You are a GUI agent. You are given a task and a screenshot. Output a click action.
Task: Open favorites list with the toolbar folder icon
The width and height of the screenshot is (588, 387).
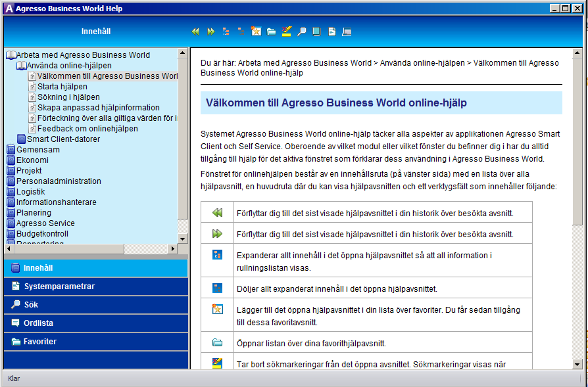272,32
